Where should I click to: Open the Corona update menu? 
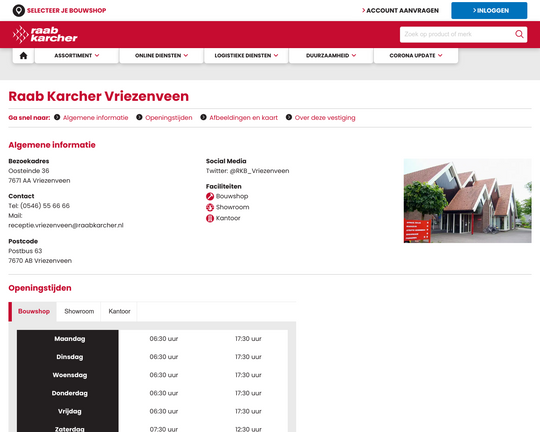click(416, 55)
